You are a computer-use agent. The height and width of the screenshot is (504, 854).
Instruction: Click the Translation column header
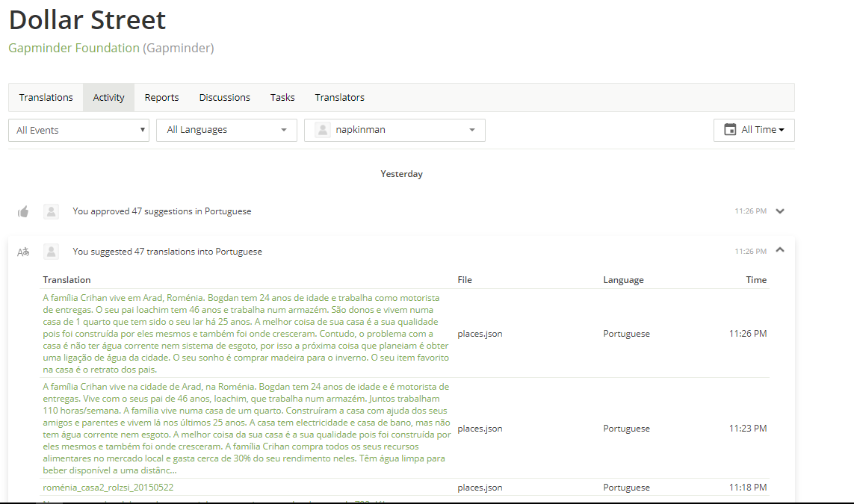point(67,280)
